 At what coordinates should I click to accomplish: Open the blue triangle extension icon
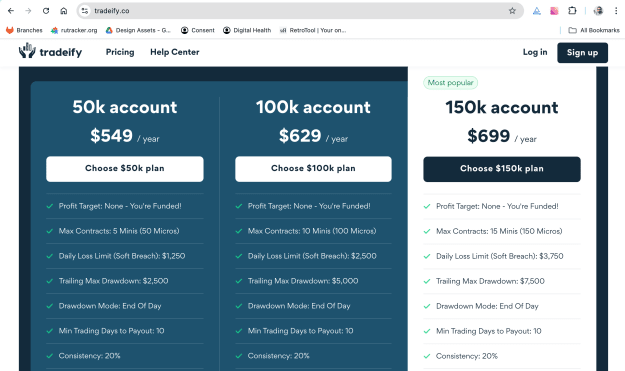pyautogui.click(x=537, y=11)
